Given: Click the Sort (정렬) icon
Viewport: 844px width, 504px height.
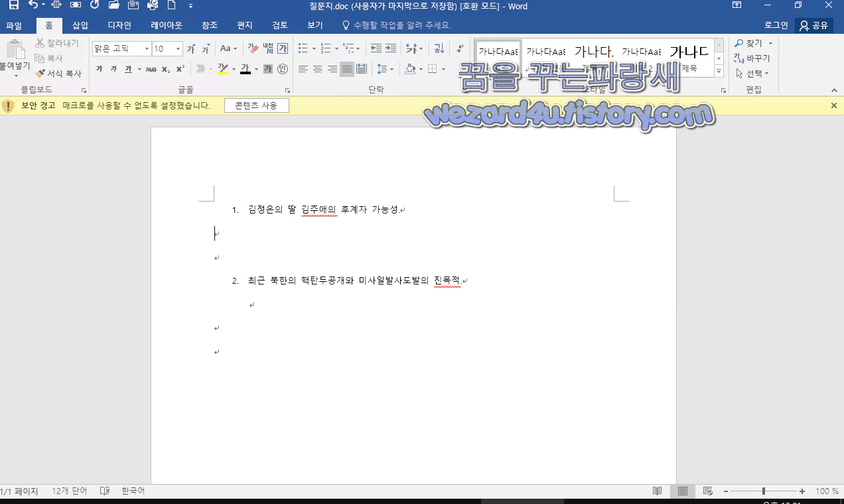Looking at the screenshot, I should coord(439,48).
